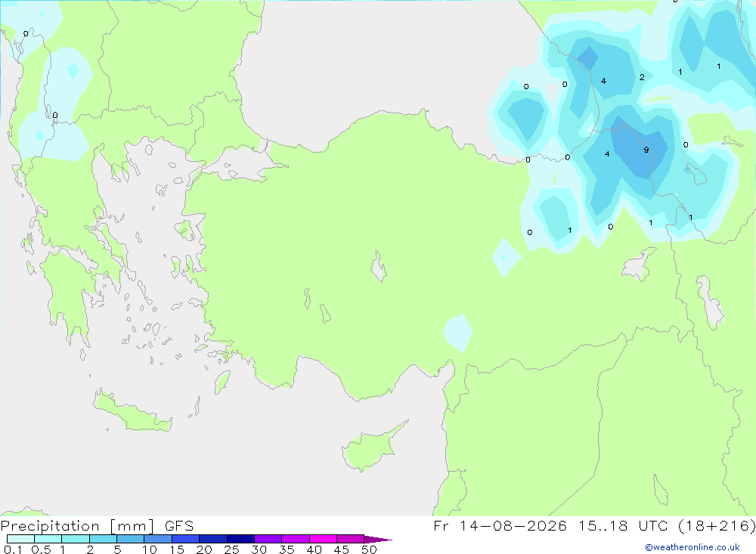Click the '30' legend scale label

259,549
